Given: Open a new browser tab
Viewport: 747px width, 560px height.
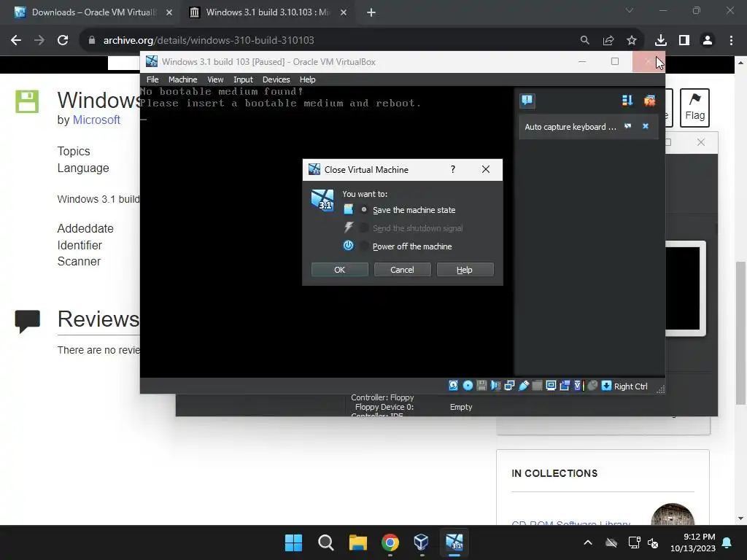Looking at the screenshot, I should pyautogui.click(x=371, y=12).
